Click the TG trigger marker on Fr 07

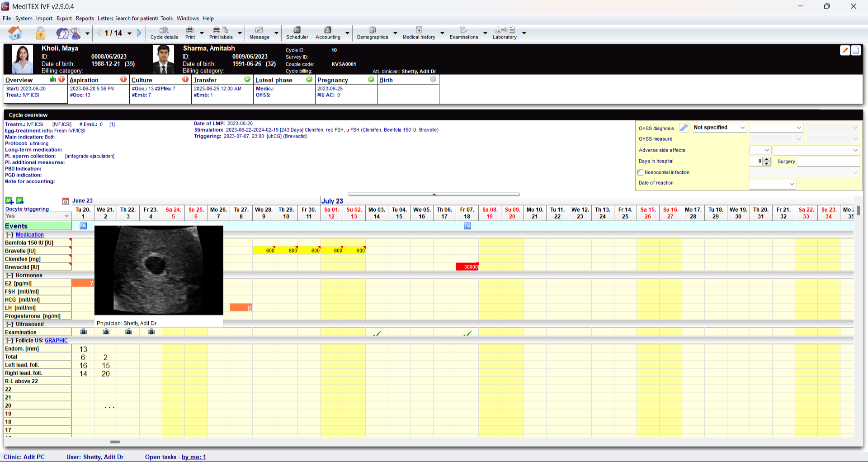click(467, 226)
